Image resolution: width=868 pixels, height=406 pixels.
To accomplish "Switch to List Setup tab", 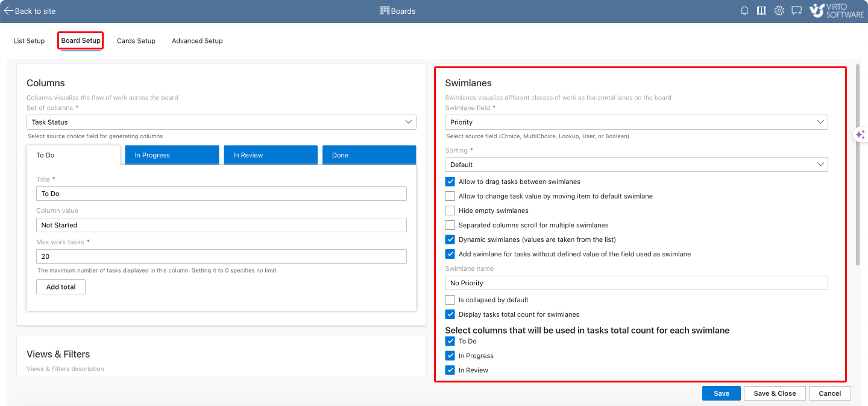I will [29, 41].
